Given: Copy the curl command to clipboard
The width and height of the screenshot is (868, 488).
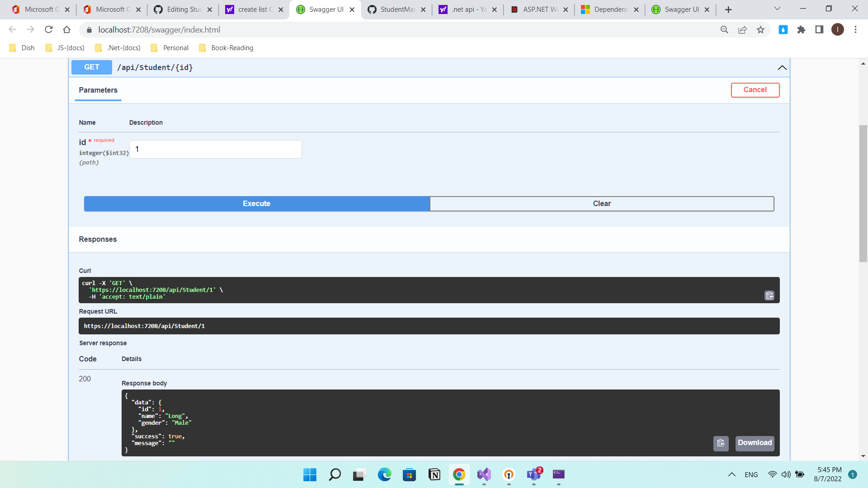Looking at the screenshot, I should [x=769, y=296].
